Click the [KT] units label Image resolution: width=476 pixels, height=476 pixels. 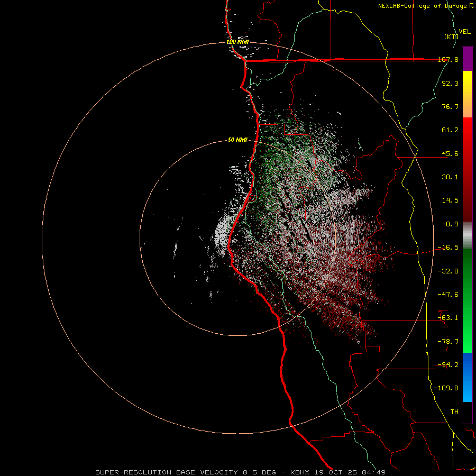coord(451,36)
